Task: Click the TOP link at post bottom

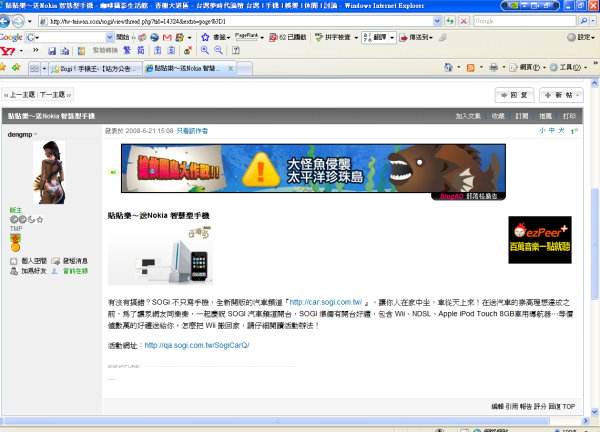Action: coord(569,406)
